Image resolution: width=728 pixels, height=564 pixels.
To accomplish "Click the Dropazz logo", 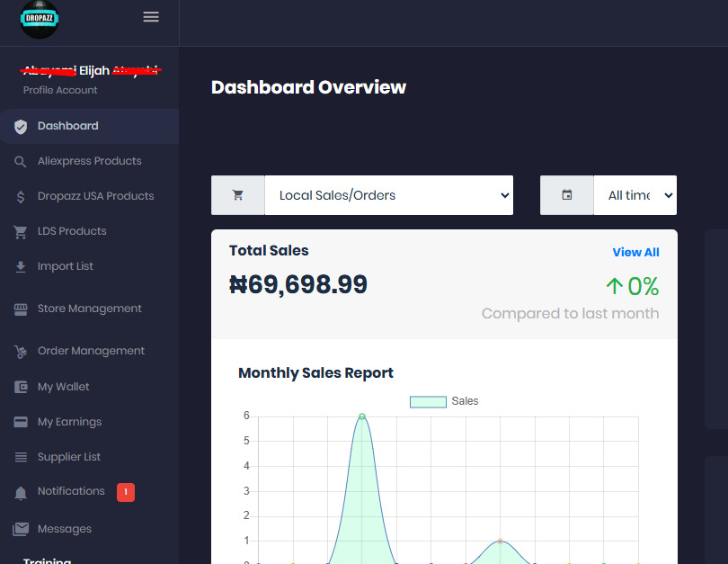I will point(40,19).
